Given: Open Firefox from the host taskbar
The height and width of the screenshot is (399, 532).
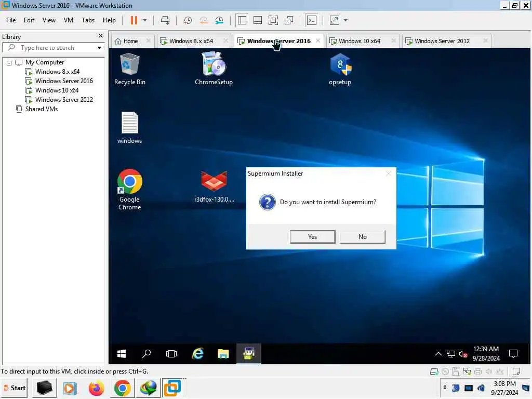Looking at the screenshot, I should click(96, 388).
